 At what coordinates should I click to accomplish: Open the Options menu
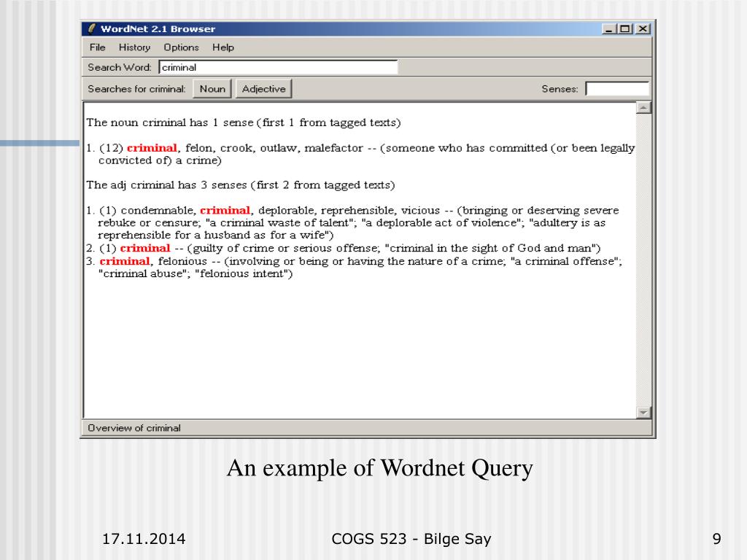click(x=181, y=47)
